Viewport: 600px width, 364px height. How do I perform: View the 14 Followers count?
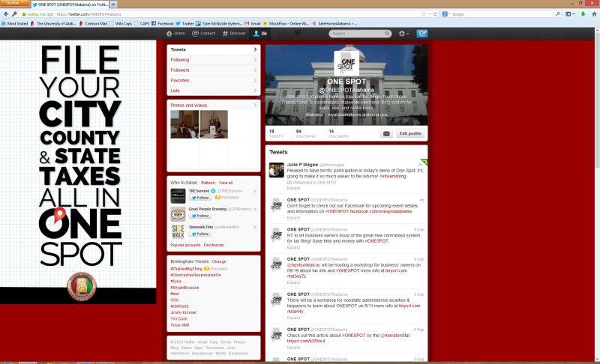tap(338, 133)
